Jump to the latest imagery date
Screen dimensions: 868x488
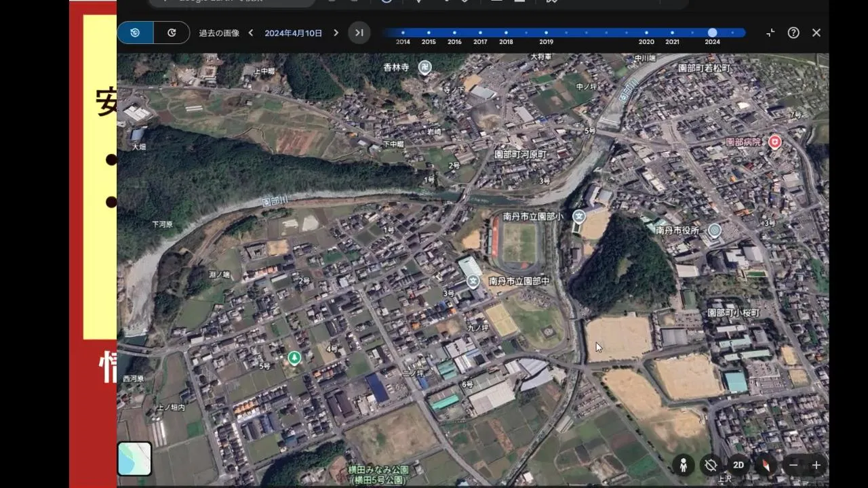(x=359, y=33)
